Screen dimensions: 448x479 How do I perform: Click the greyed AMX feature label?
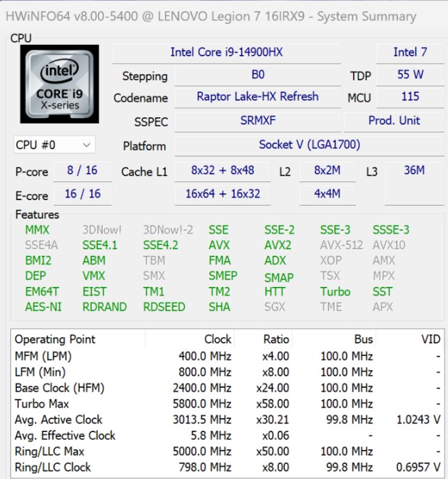point(383,261)
